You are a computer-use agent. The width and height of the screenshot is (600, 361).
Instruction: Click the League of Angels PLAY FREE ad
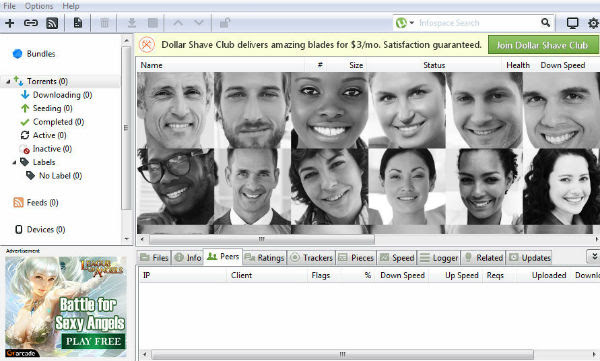coord(65,307)
